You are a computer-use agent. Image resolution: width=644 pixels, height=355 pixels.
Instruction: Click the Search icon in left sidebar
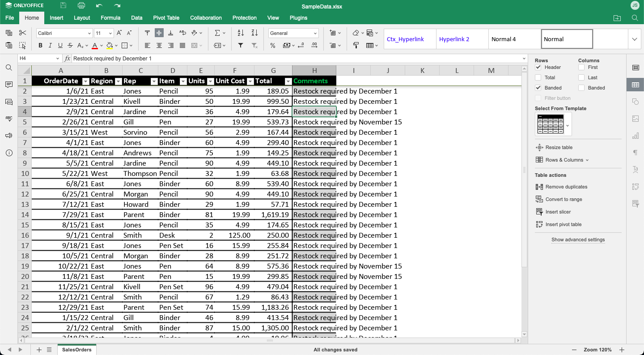[x=8, y=68]
